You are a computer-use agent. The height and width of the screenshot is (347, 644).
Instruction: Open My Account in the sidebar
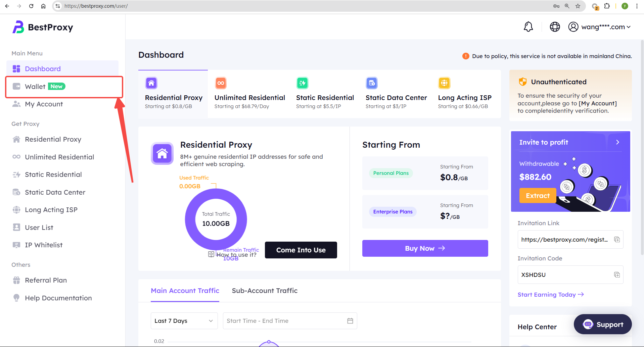click(x=62, y=104)
